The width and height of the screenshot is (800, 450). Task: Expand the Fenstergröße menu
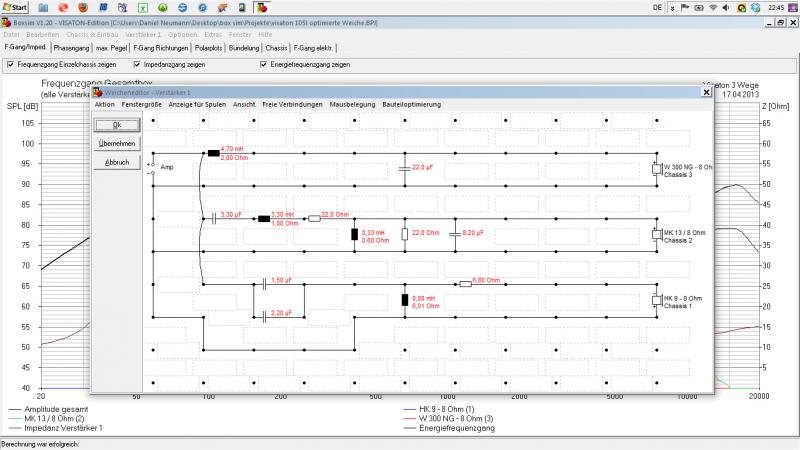point(142,104)
